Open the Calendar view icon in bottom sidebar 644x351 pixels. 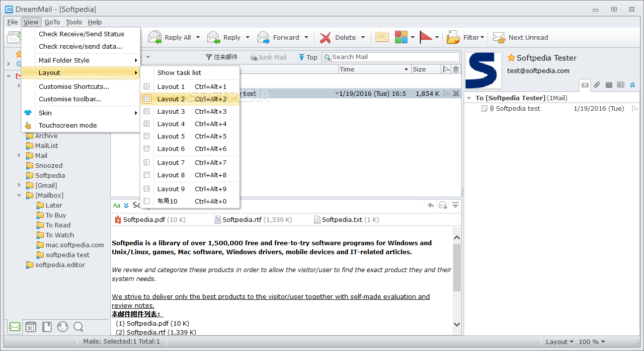(31, 327)
